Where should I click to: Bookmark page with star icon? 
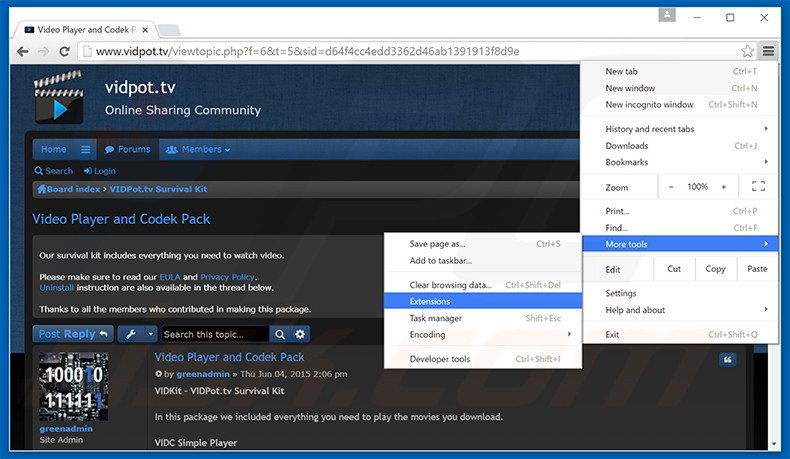(x=748, y=51)
